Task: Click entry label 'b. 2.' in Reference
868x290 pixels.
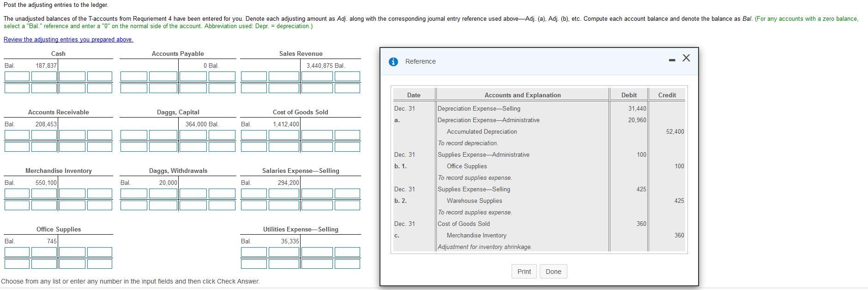Action: coord(400,201)
